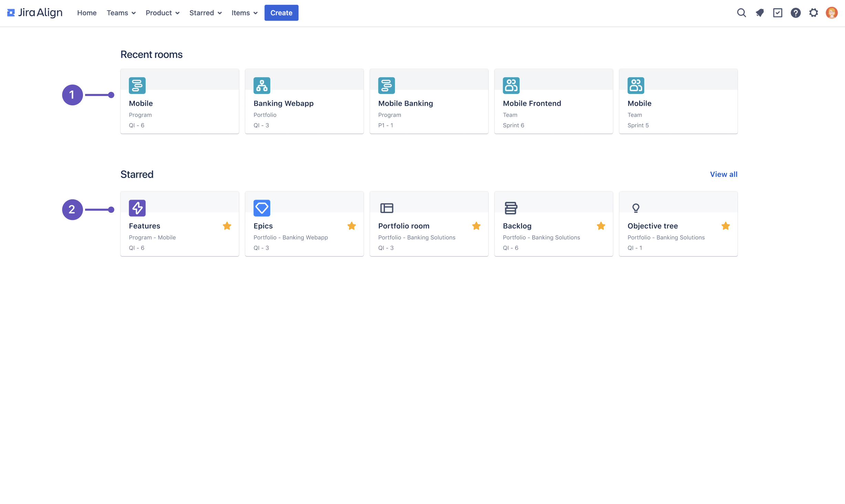Unstar the Objective tree card

(x=726, y=226)
